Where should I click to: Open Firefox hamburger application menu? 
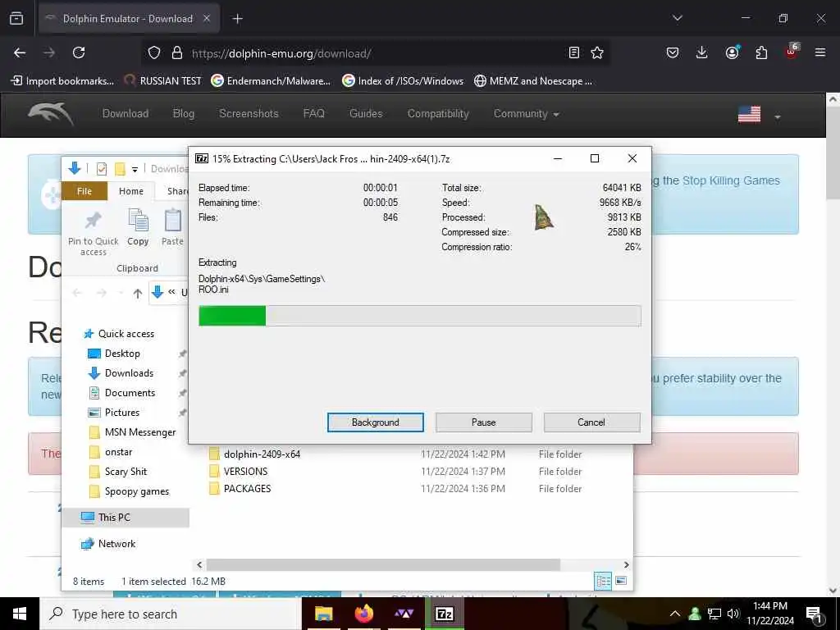tap(819, 52)
